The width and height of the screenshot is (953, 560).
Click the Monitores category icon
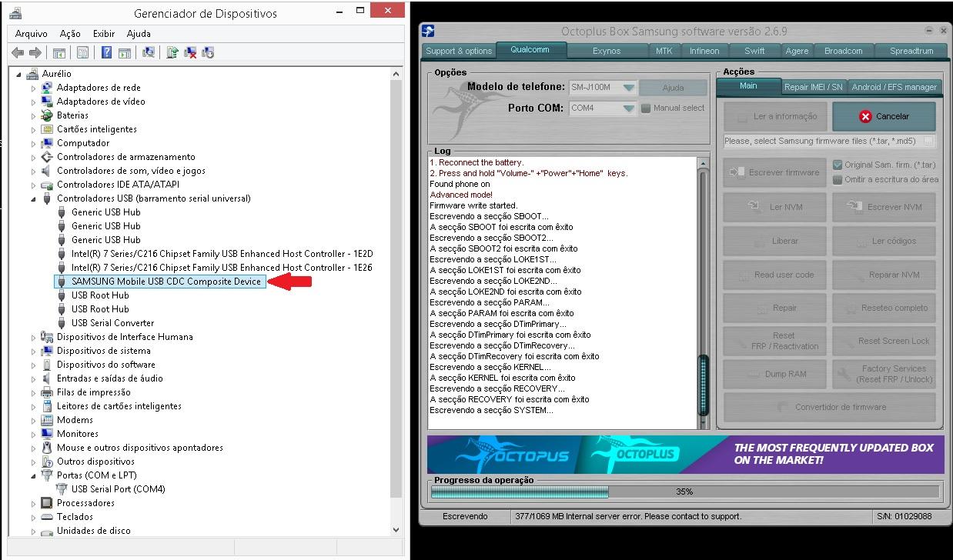click(x=47, y=434)
